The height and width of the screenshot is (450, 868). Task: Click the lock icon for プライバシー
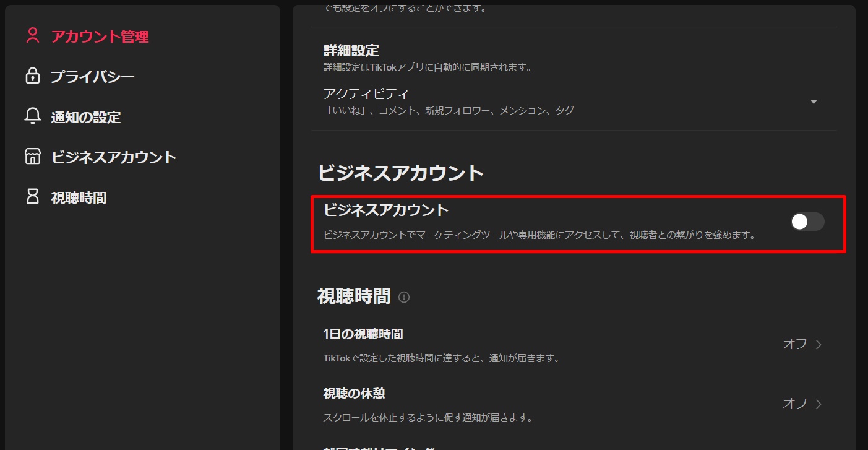[x=32, y=76]
